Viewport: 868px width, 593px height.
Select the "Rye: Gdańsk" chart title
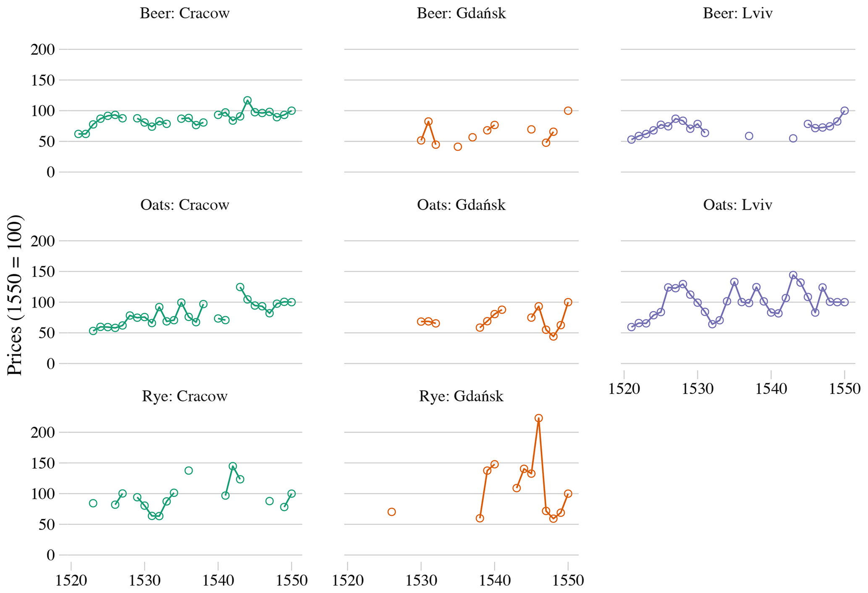(x=461, y=396)
